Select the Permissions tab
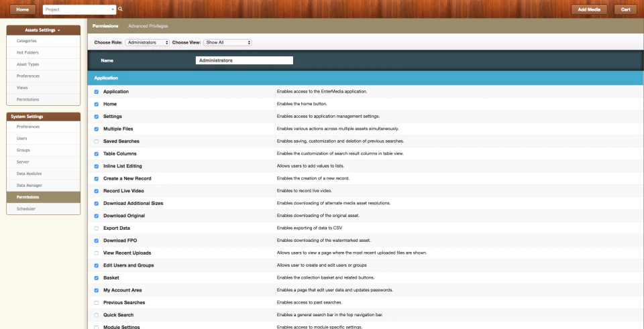Screen dimensions: 644x329 tap(105, 26)
